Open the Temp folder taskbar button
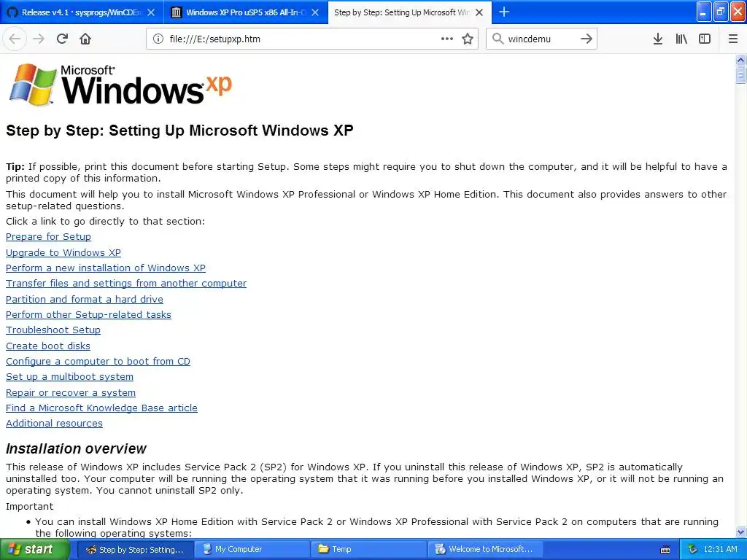The height and width of the screenshot is (560, 747). [368, 550]
